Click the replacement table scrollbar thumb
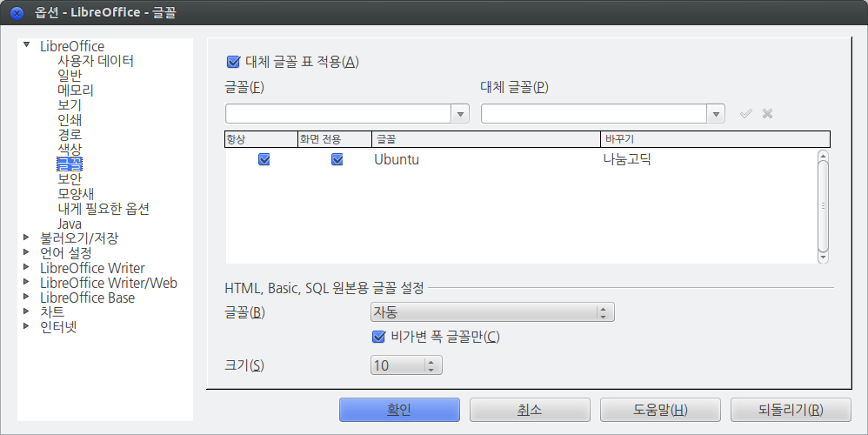The width and height of the screenshot is (868, 435). (x=823, y=206)
